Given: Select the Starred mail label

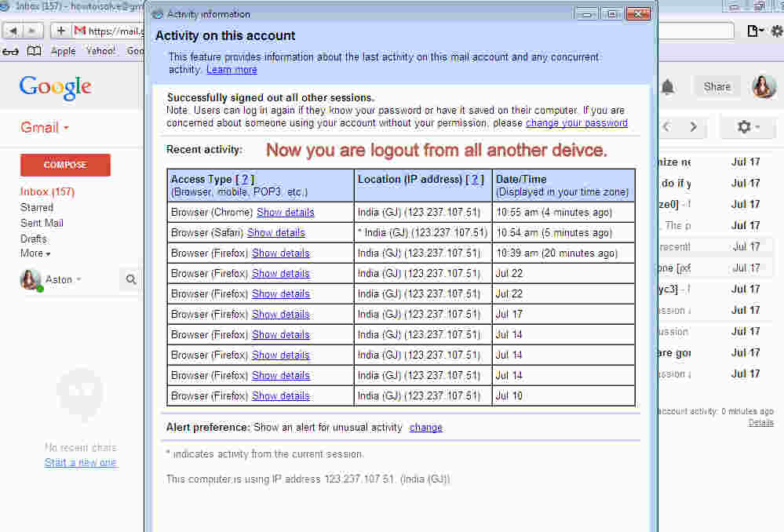Looking at the screenshot, I should [37, 209].
